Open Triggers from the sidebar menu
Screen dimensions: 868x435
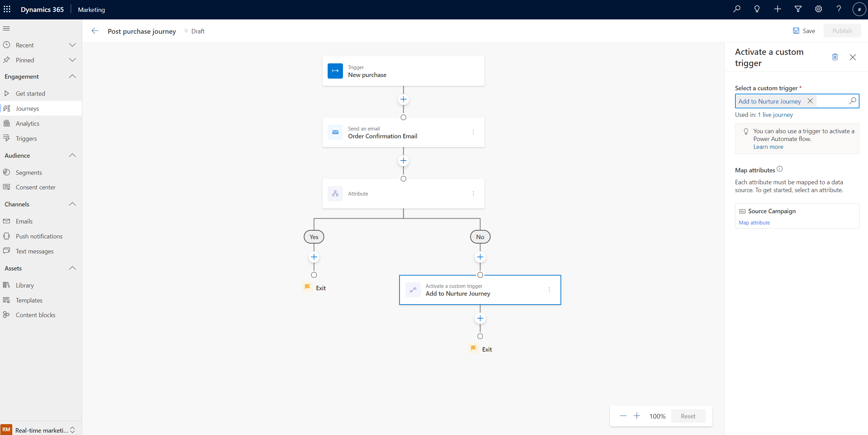coord(26,138)
